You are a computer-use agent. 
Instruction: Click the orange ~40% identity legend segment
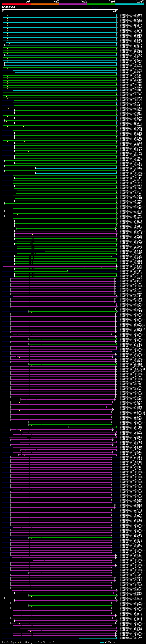45,4
